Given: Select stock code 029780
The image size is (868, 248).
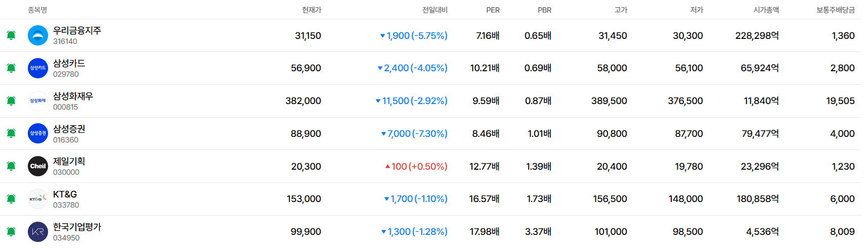Looking at the screenshot, I should 66,74.
